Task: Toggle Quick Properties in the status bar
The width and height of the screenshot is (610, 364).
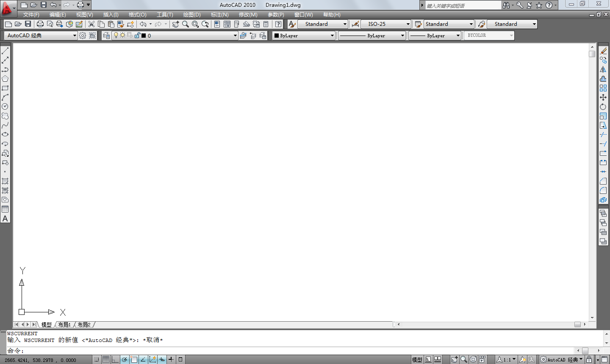Action: (x=180, y=359)
